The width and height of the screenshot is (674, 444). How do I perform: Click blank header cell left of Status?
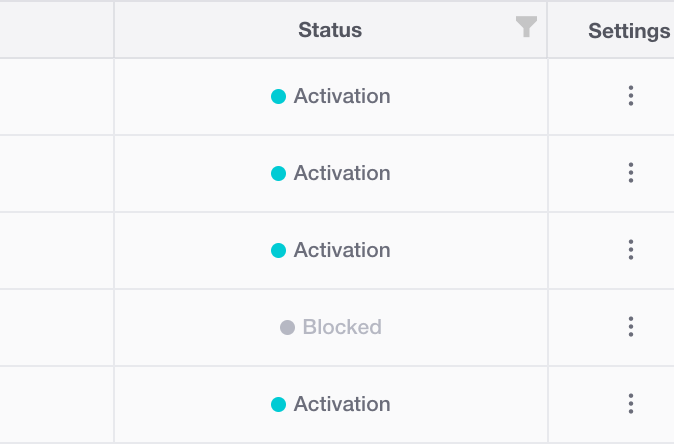click(56, 30)
